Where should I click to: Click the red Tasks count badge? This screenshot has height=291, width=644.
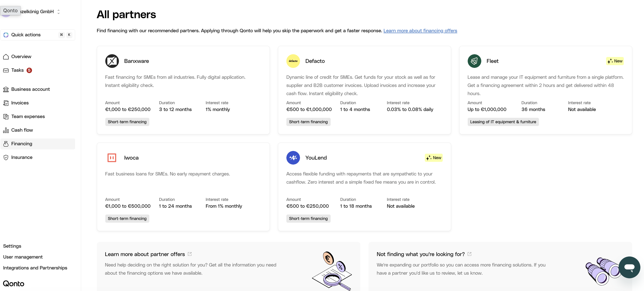tap(29, 70)
